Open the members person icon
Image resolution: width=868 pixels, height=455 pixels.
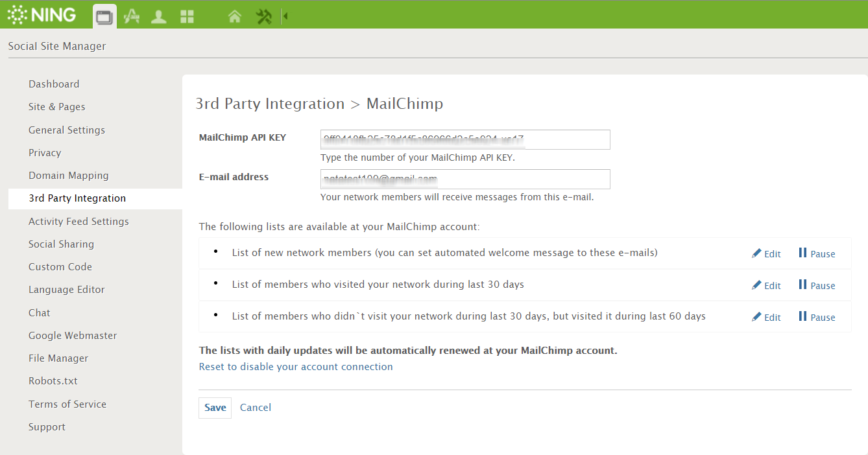point(159,17)
